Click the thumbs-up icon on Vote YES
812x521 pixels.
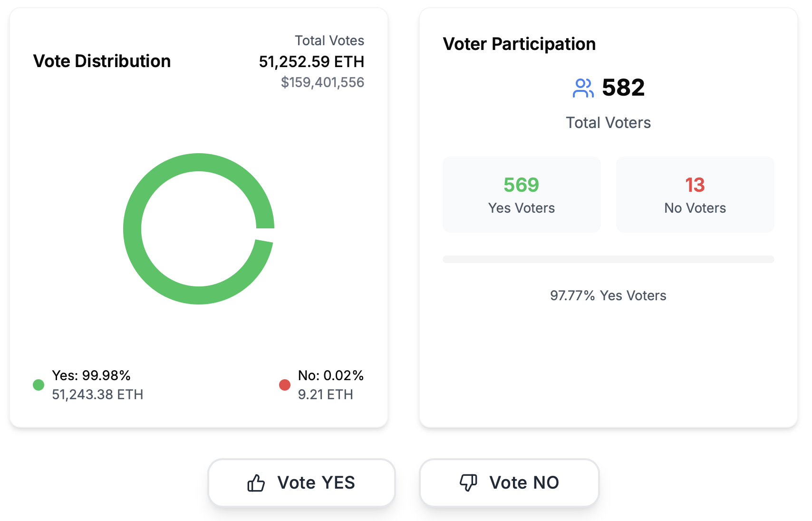pos(256,483)
